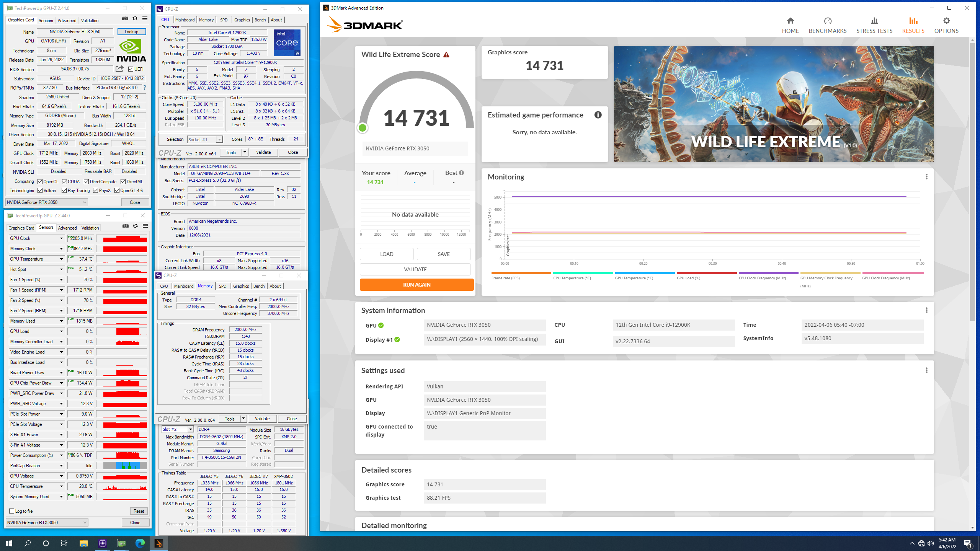Toggle UEFI checkbox in GPU-Z
The height and width of the screenshot is (551, 980).
(131, 69)
